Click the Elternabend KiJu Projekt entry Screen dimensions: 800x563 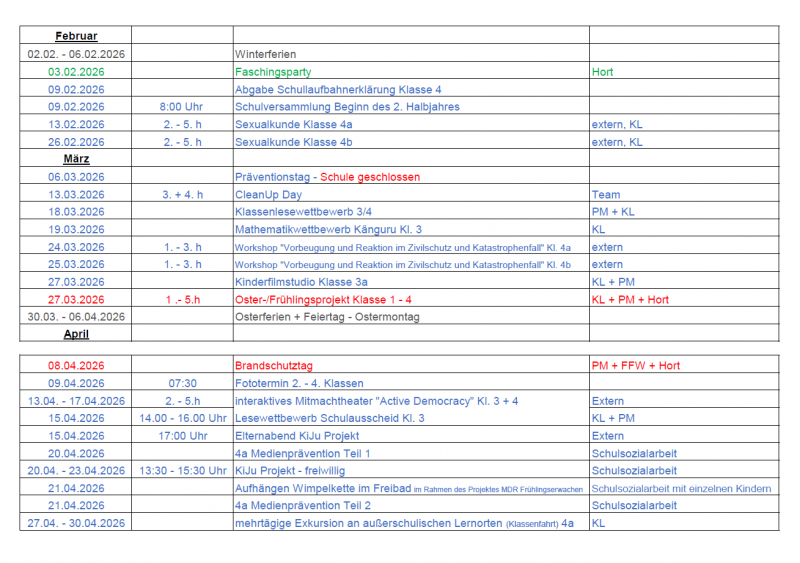[x=299, y=436]
